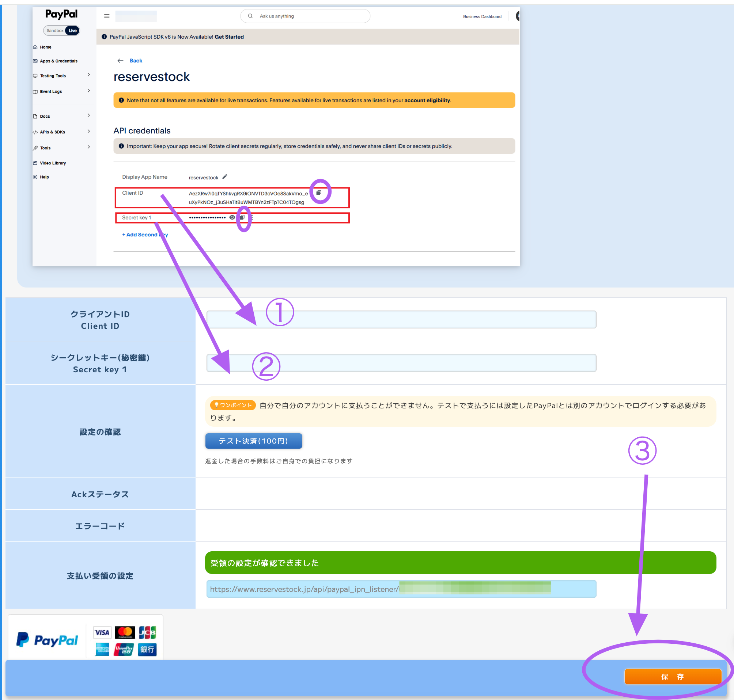The height and width of the screenshot is (700, 734).
Task: Open the hamburger menu icon
Action: click(x=107, y=16)
